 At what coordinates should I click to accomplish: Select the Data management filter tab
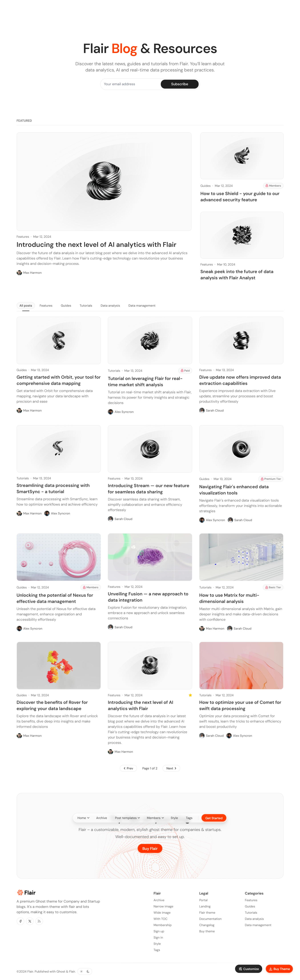pos(142,305)
